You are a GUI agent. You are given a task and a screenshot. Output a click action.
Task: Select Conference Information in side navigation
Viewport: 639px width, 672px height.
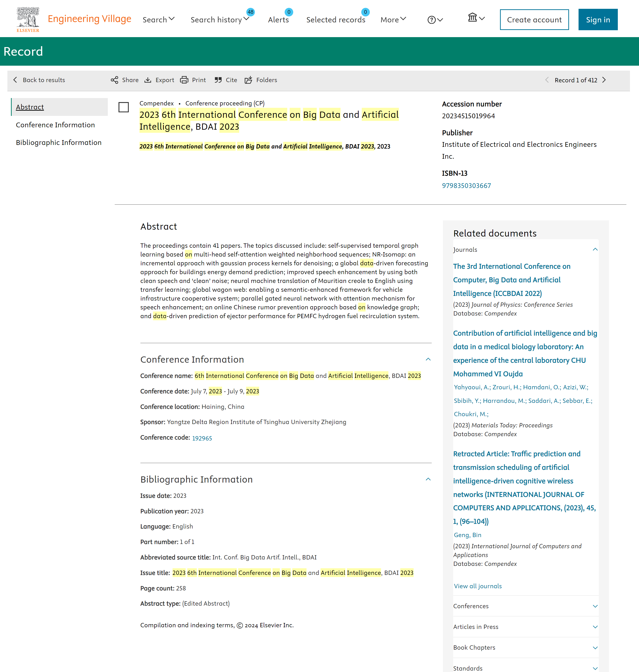[55, 125]
